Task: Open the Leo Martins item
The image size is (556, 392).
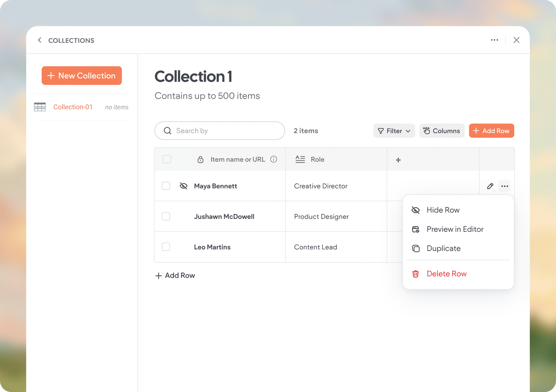Action: point(212,247)
